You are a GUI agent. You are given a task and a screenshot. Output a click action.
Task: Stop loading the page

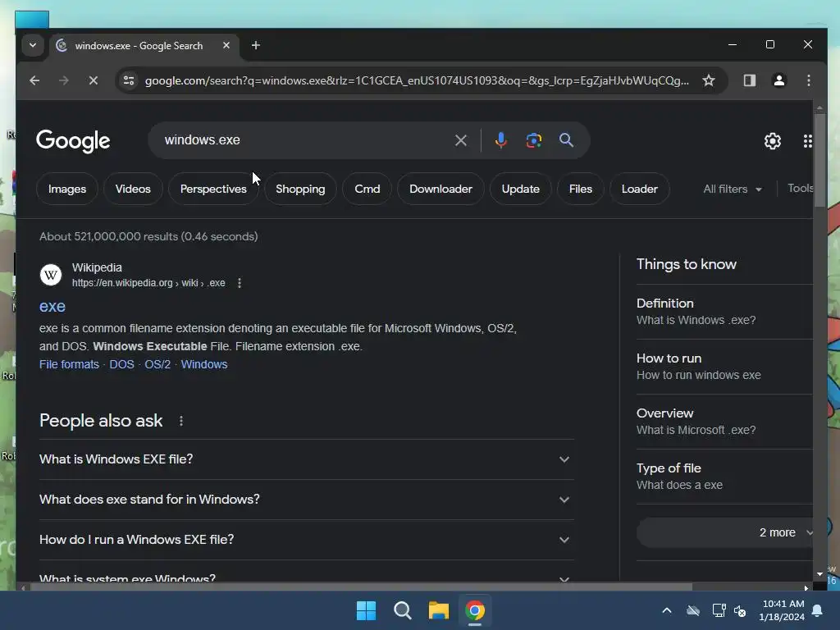pos(94,80)
